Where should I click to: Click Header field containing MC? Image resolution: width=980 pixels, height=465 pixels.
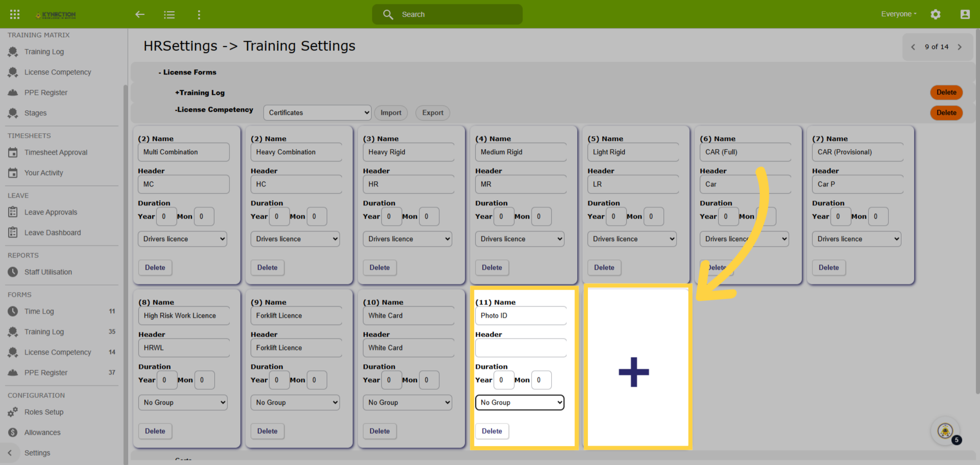183,184
